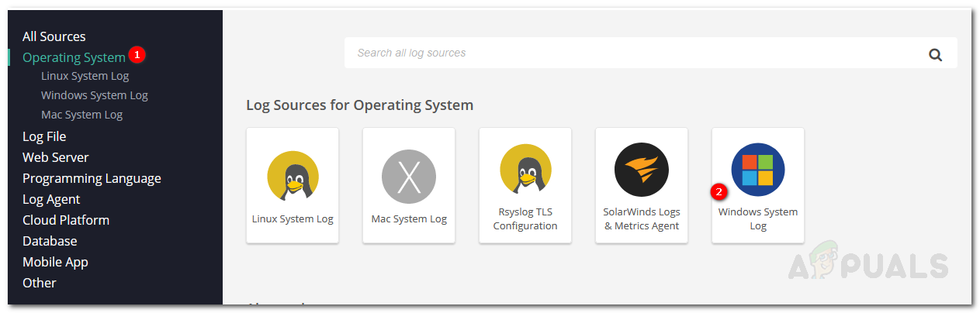Screen dimensions: 980x313
Task: Click the Windows logo icon tile
Action: click(x=758, y=170)
